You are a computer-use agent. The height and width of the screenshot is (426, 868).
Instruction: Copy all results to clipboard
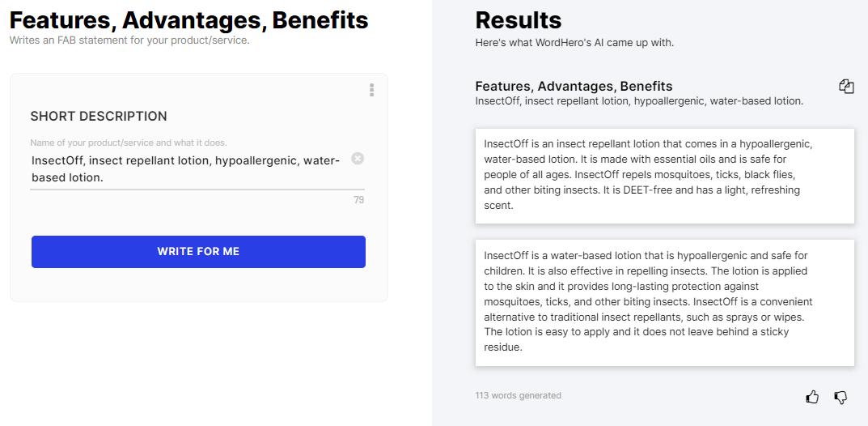coord(846,87)
